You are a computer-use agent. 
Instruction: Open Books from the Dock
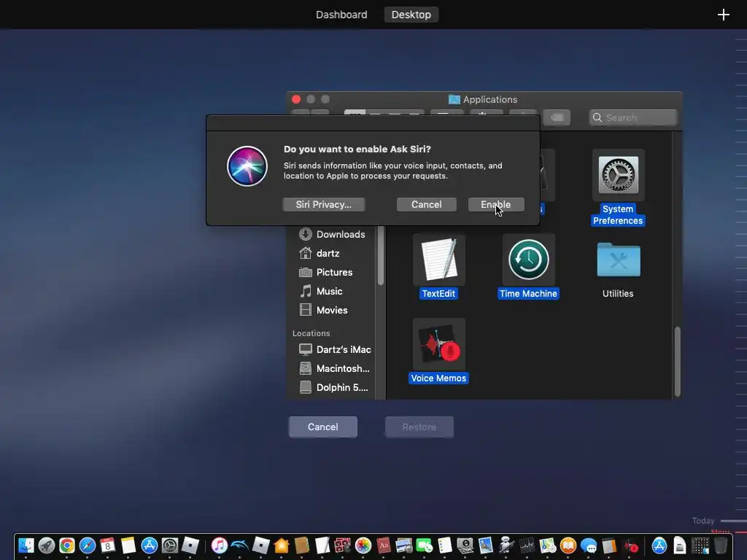[x=568, y=545]
